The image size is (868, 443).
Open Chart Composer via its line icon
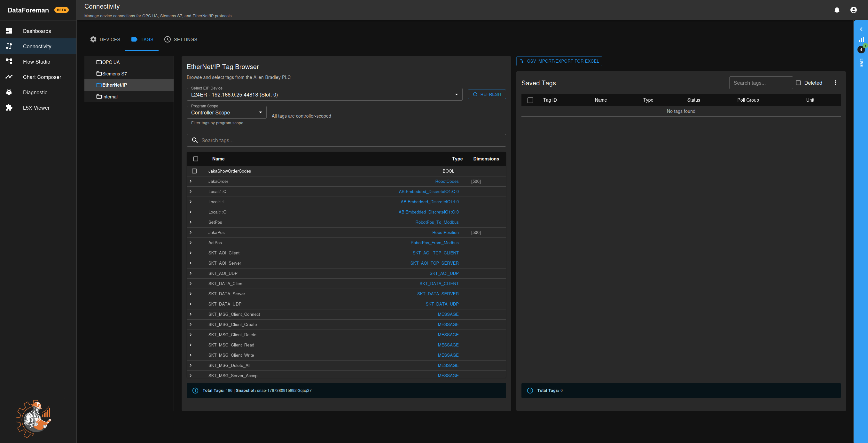[x=9, y=77]
